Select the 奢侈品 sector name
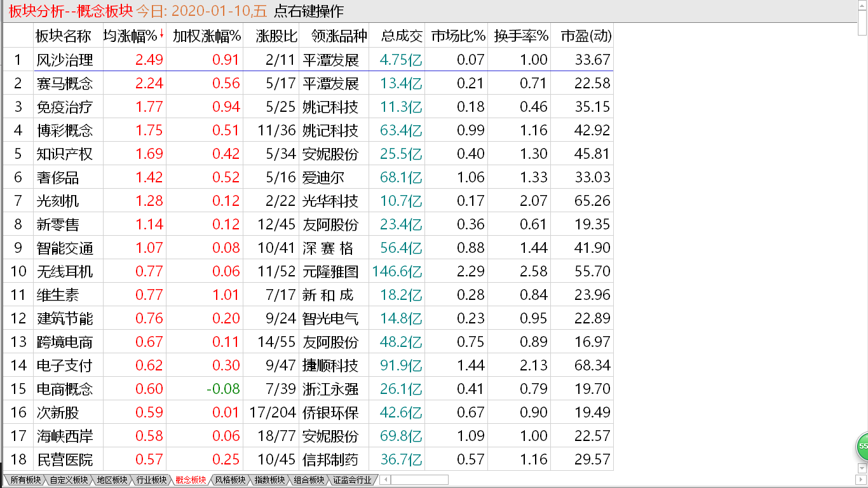868x488 pixels. [58, 177]
